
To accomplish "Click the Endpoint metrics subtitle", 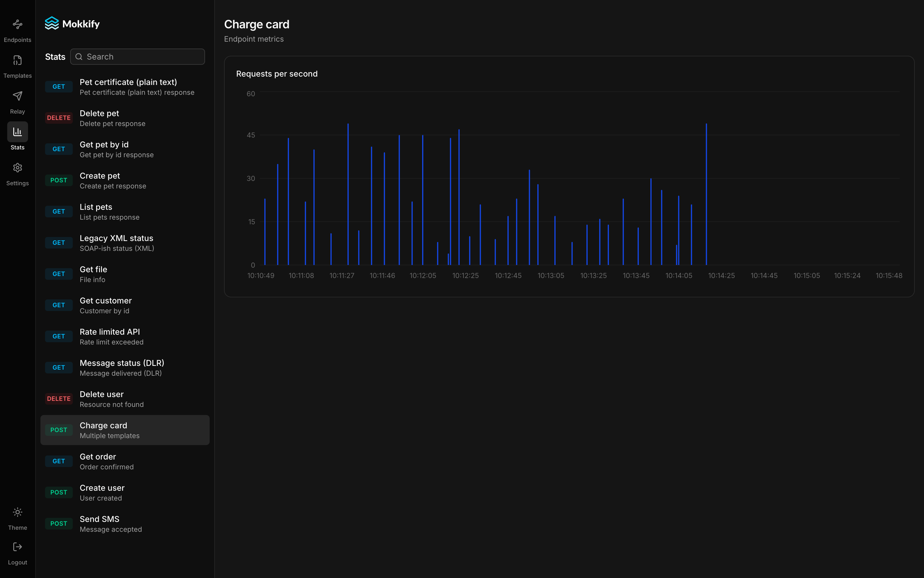I will click(254, 39).
